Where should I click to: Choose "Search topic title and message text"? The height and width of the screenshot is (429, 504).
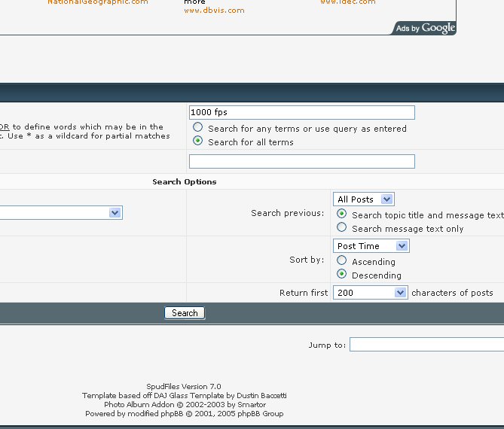[343, 214]
